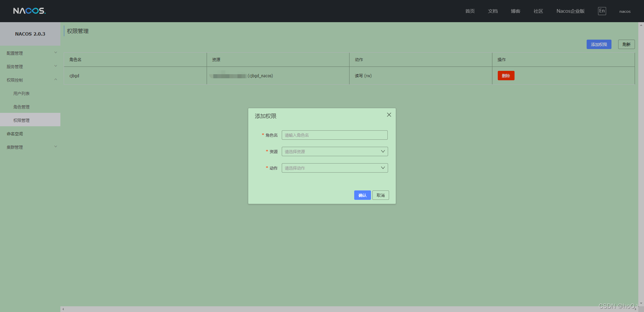The image size is (644, 312).
Task: Click the NACOS 2.0.3 version label
Action: point(30,34)
